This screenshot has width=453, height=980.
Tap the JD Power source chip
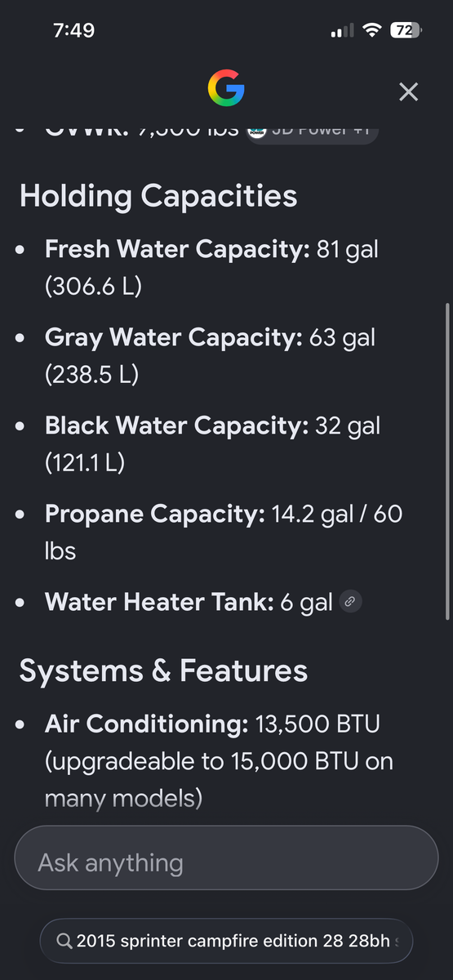312,131
